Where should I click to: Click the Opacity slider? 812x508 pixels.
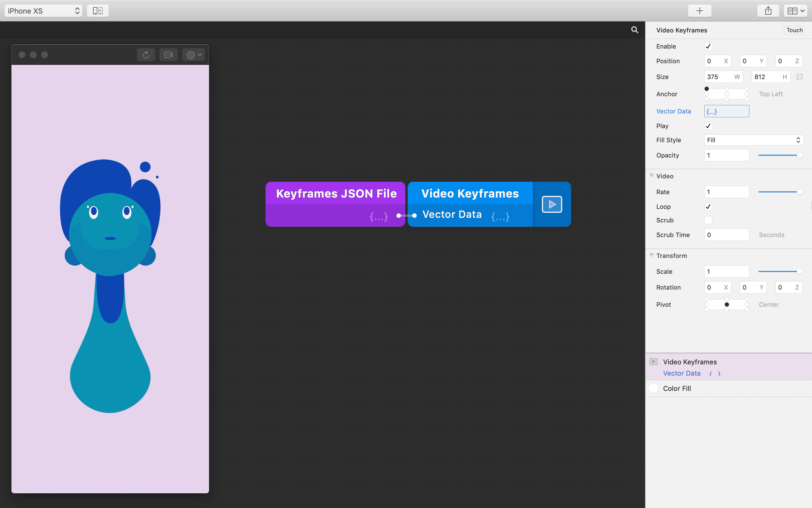click(780, 155)
